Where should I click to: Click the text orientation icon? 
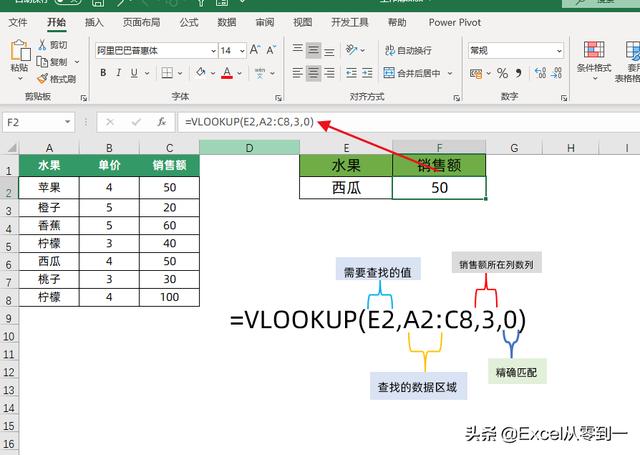351,49
